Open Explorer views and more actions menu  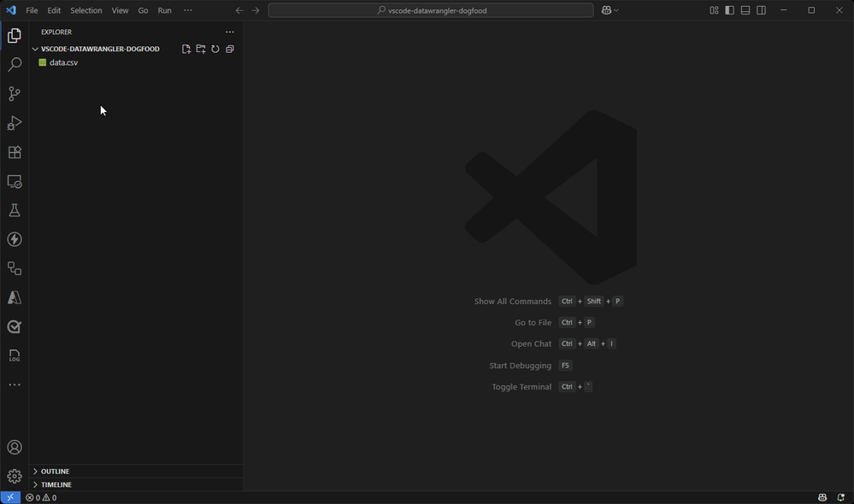coord(230,32)
